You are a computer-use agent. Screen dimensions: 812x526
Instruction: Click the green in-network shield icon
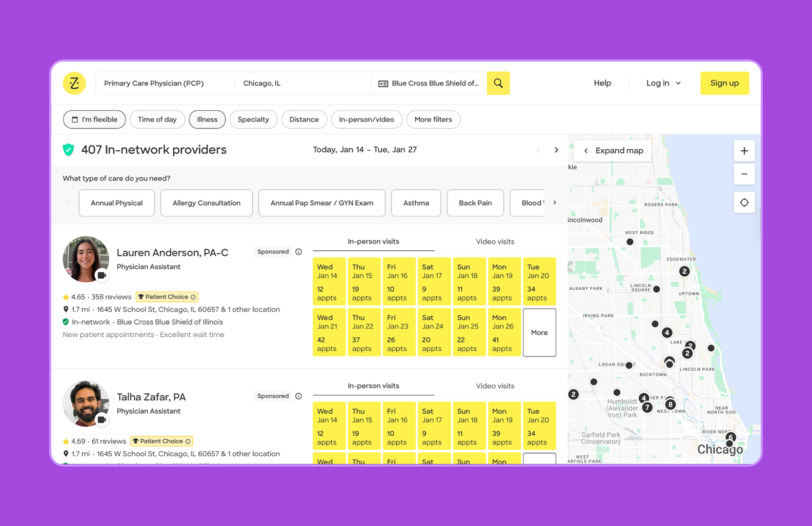click(68, 150)
